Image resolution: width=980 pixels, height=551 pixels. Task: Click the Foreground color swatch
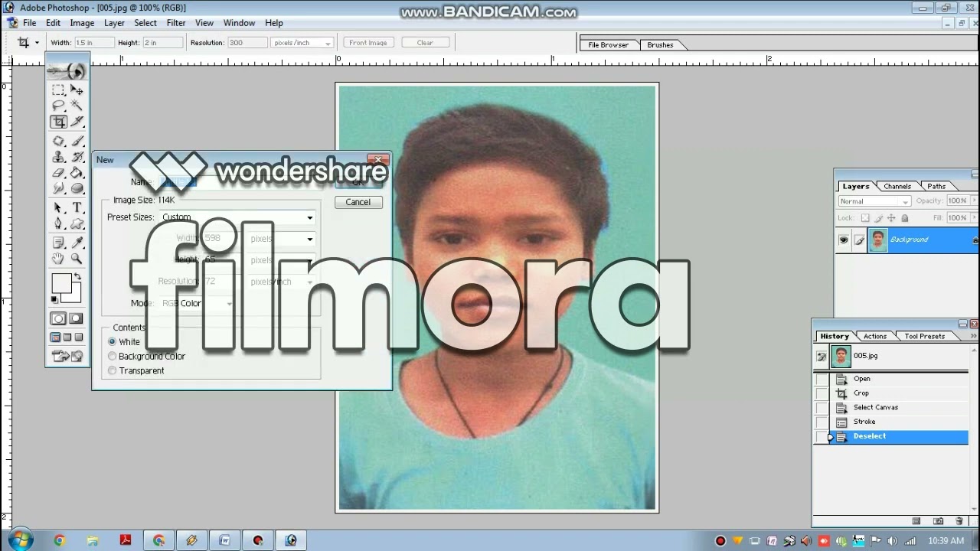pos(60,284)
